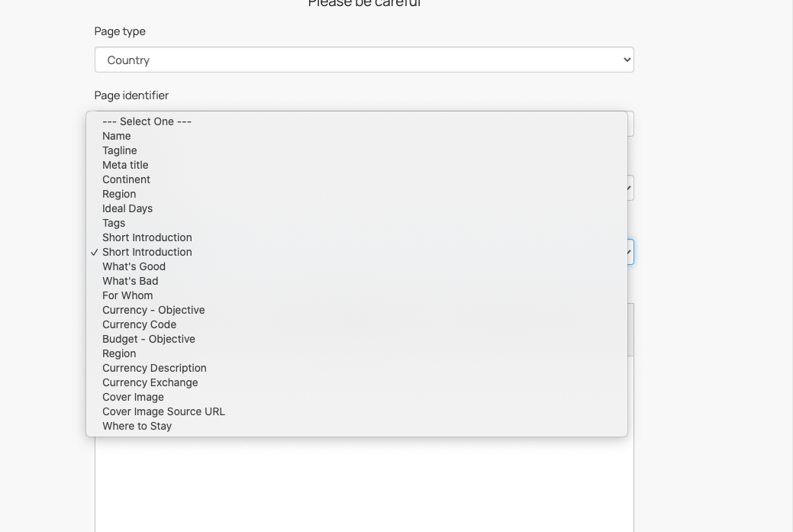Choose Cover Image Source URL option

tap(356, 411)
